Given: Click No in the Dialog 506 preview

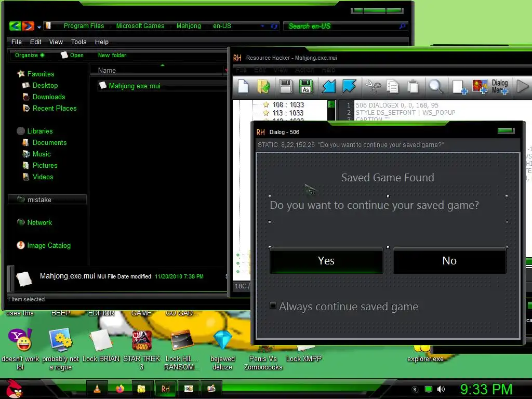Looking at the screenshot, I should 449,261.
